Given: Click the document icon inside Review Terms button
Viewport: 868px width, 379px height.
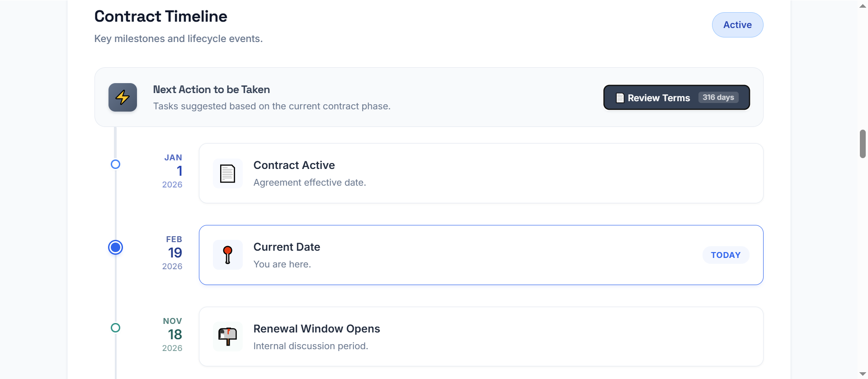Looking at the screenshot, I should pyautogui.click(x=620, y=98).
